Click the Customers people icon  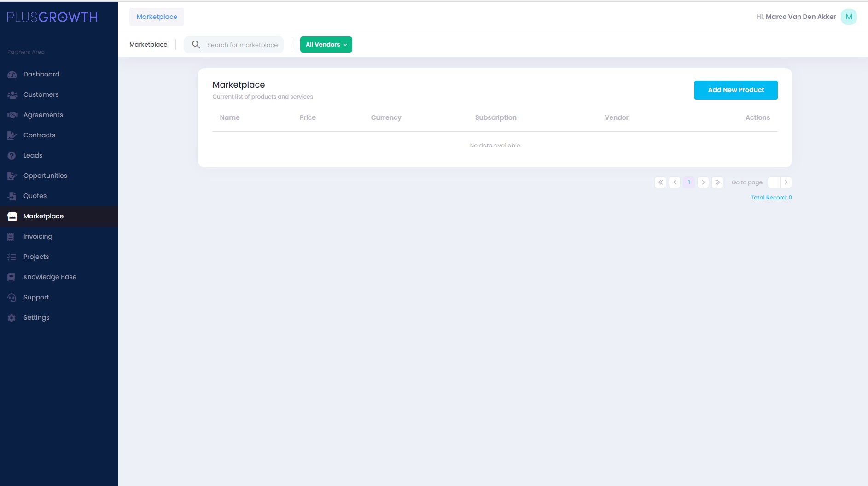pos(12,95)
